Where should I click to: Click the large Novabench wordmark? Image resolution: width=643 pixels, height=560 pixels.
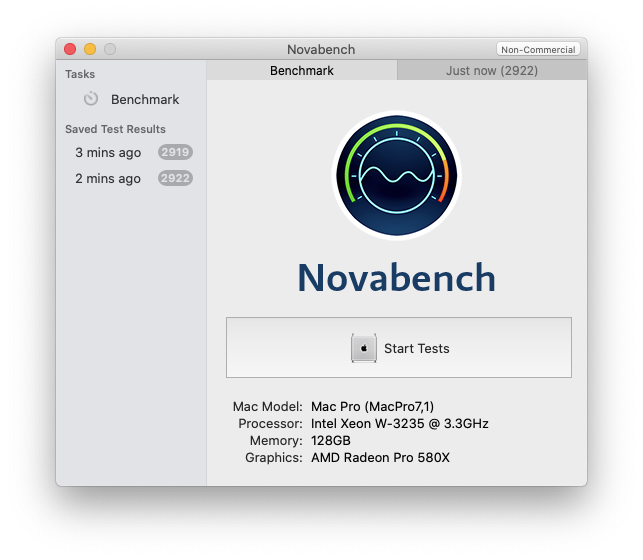pyautogui.click(x=397, y=278)
